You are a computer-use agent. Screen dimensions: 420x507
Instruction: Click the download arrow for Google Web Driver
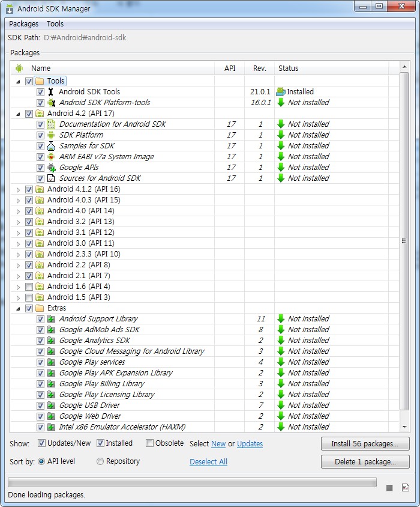[x=281, y=416]
